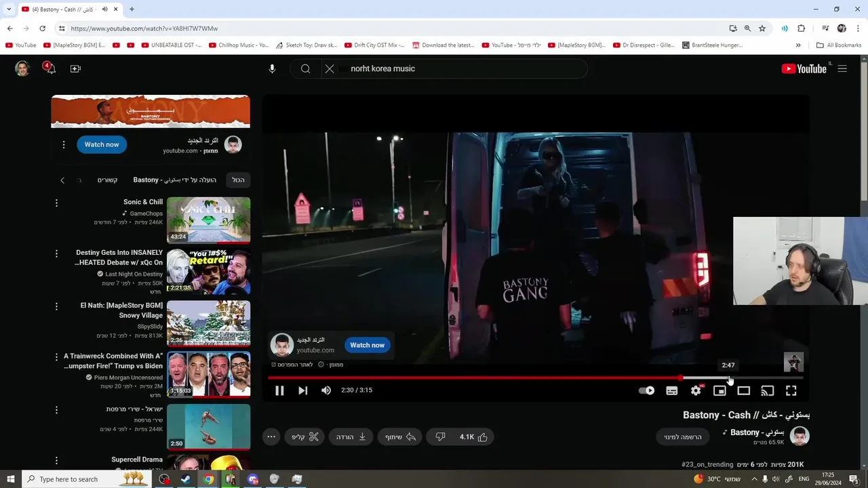868x488 pixels.
Task: Click Watch now on in-video ad overlay
Action: pyautogui.click(x=368, y=345)
